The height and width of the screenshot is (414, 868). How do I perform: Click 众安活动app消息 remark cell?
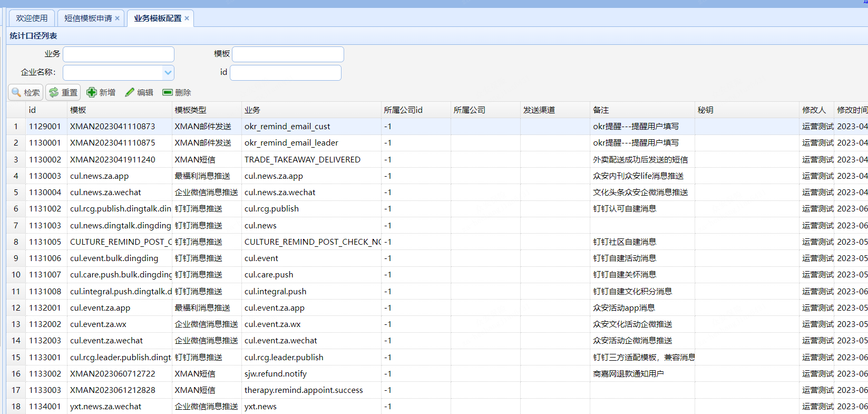pos(642,307)
